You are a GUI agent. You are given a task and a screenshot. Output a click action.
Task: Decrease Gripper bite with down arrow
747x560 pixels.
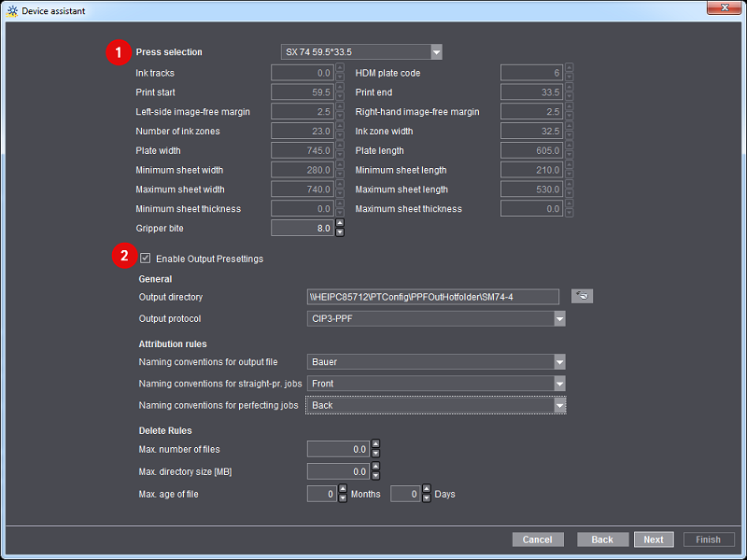coord(339,232)
